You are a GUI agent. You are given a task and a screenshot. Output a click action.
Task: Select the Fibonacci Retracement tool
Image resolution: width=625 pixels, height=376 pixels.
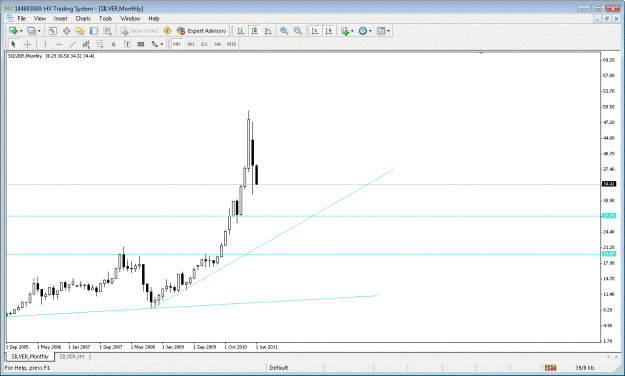[x=100, y=44]
